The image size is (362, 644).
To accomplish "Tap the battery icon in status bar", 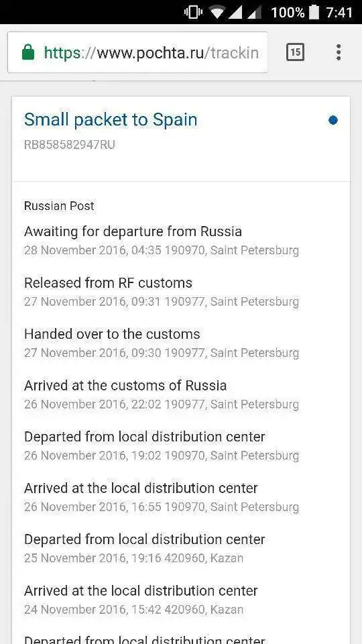I will point(314,12).
